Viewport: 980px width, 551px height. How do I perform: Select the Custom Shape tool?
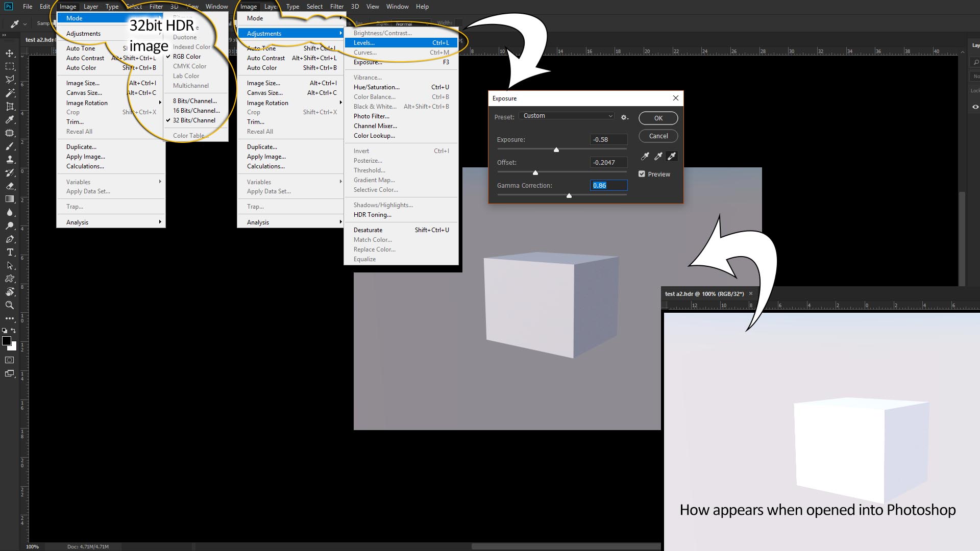tap(10, 279)
